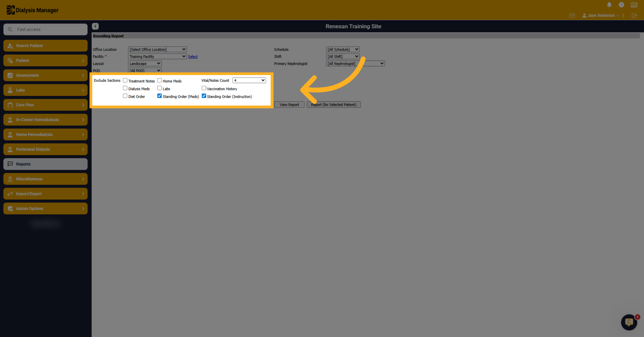This screenshot has width=644, height=337.
Task: Open the mail envelope icon
Action: coord(572,16)
